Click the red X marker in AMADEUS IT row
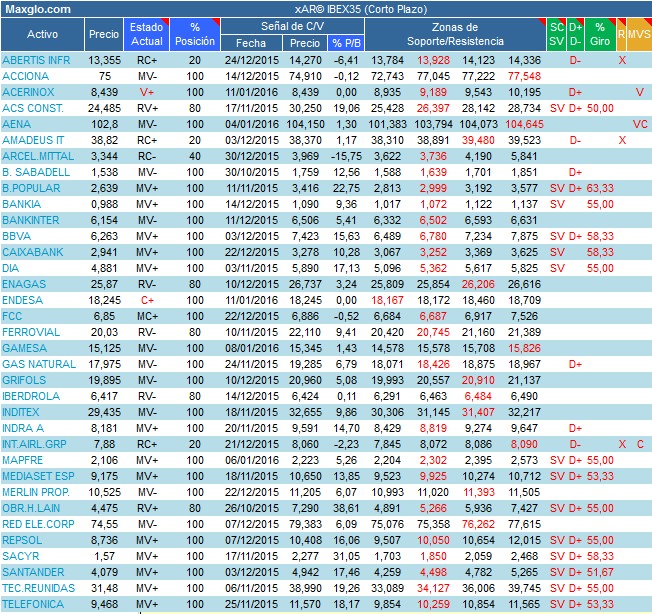 pos(622,140)
